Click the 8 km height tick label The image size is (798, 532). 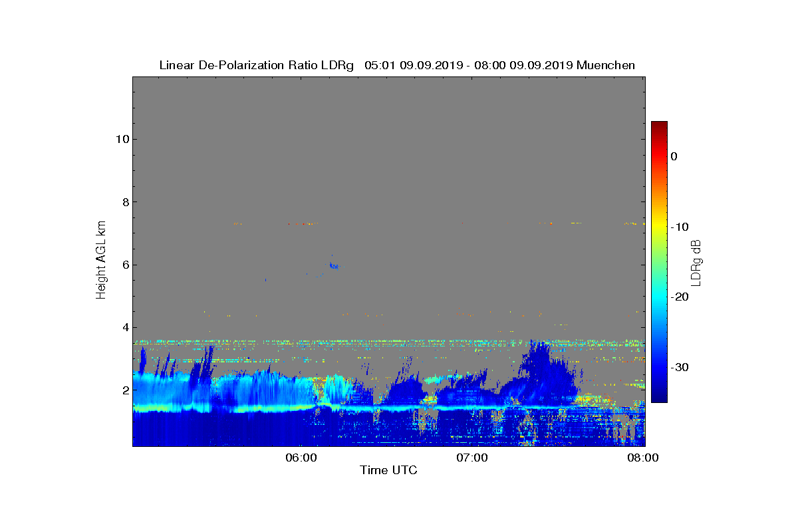[125, 201]
